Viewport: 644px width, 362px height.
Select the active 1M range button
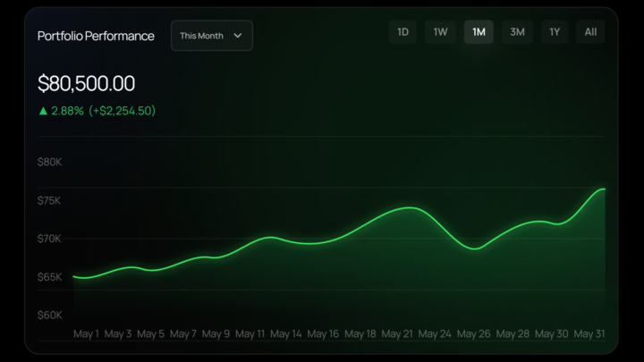(479, 32)
